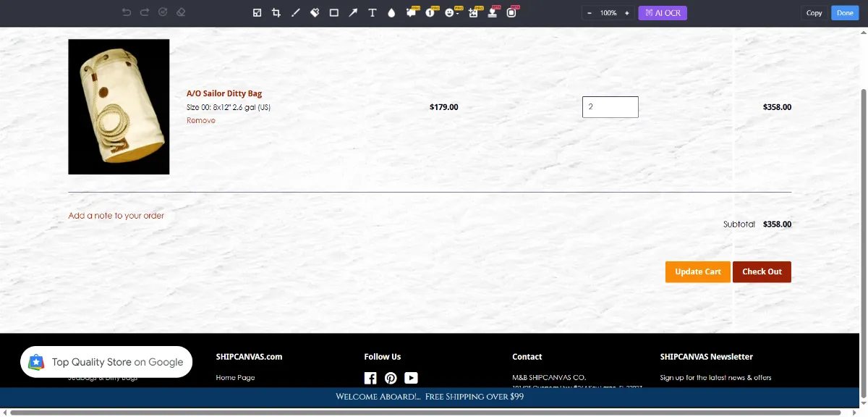Select the line drawing tool
This screenshot has width=868, height=417.
click(295, 12)
